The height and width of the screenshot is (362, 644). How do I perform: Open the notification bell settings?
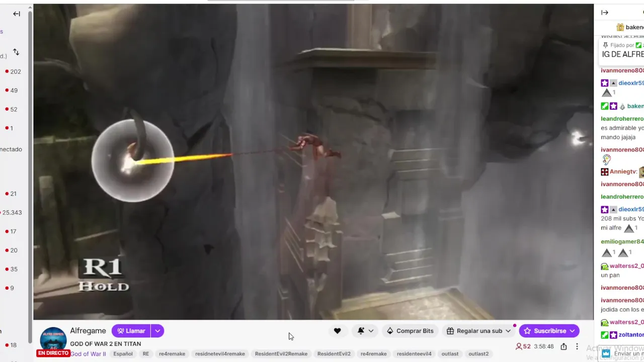(365, 331)
